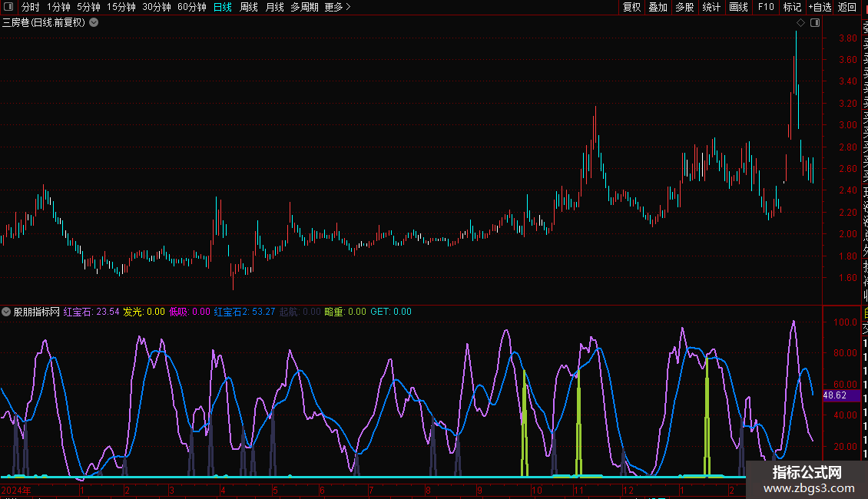This screenshot has width=868, height=499.
Task: Switch to 月线 monthly chart
Action: pyautogui.click(x=274, y=7)
